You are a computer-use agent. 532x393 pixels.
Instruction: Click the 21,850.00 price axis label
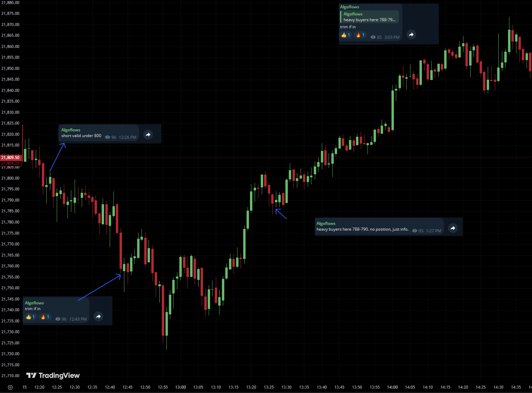[x=10, y=69]
